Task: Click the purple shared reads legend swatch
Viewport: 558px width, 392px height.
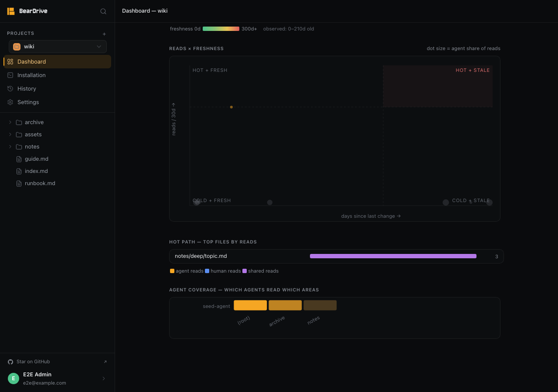Action: point(245,271)
